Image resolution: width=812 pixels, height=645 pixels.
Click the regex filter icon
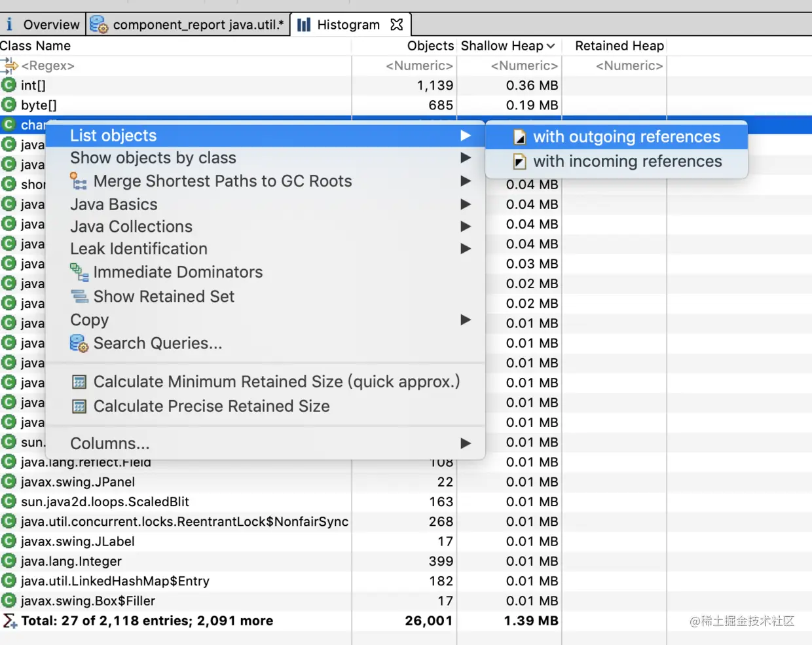coord(9,64)
